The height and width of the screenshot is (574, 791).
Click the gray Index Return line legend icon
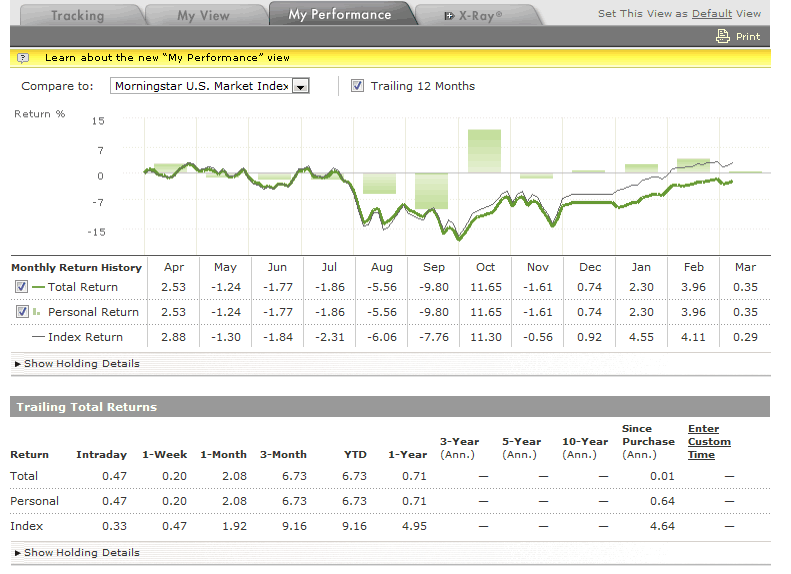[39, 337]
